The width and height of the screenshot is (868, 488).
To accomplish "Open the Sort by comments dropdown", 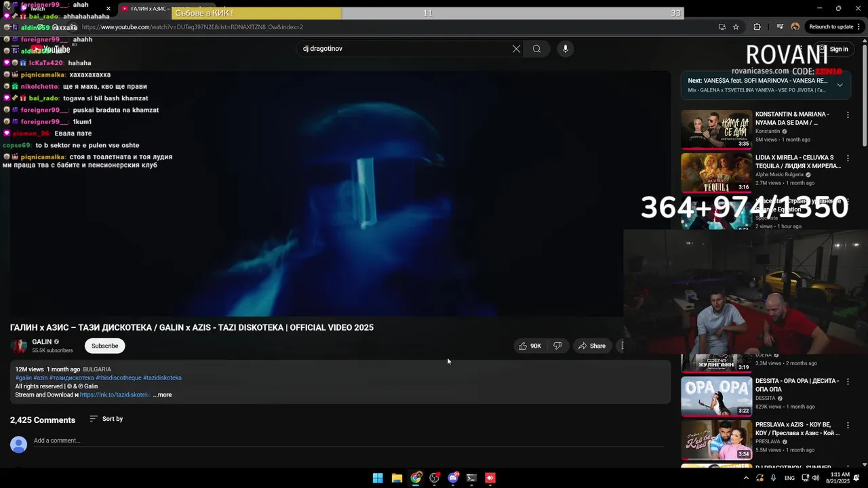I will [106, 419].
